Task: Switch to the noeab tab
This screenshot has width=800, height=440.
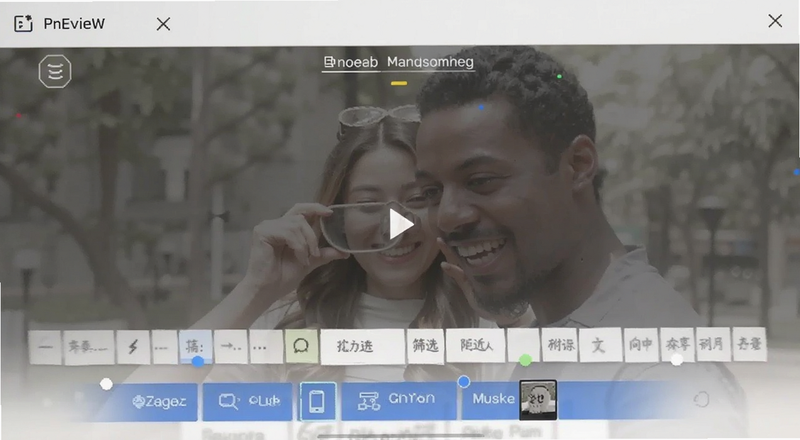Action: pos(351,62)
